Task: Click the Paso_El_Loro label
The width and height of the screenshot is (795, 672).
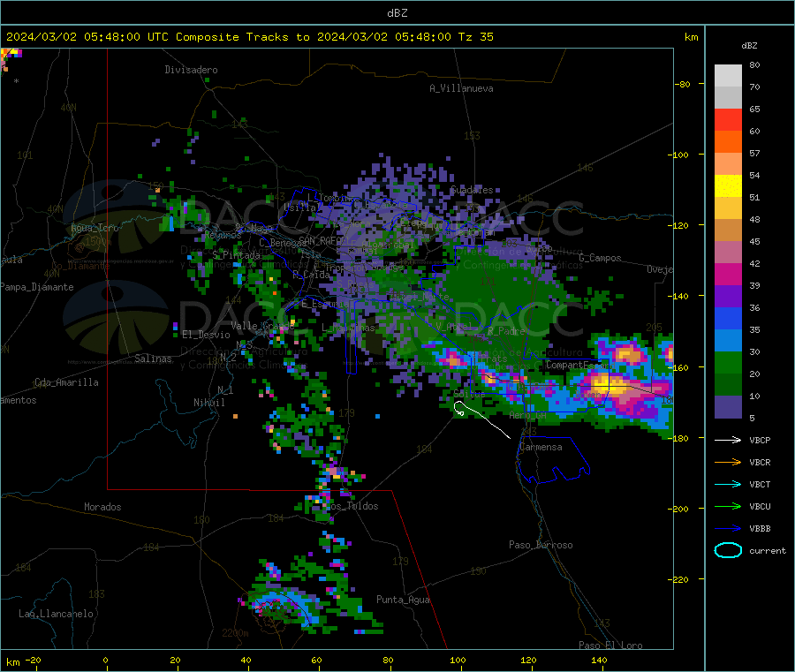Action: coord(610,646)
